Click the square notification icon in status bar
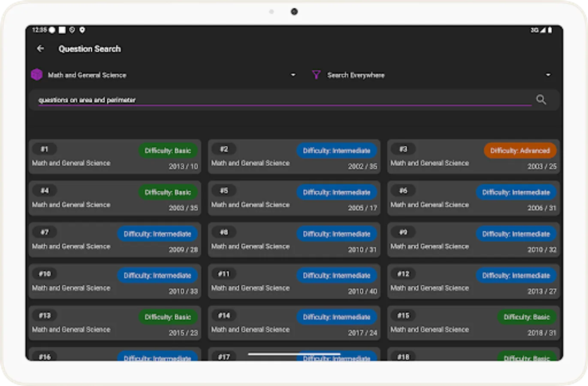 coord(61,30)
